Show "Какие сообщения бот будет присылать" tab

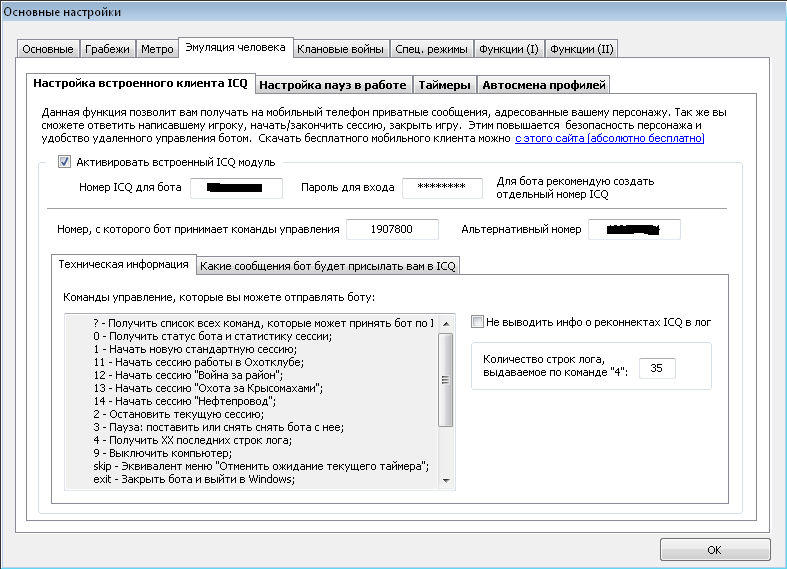pos(328,266)
